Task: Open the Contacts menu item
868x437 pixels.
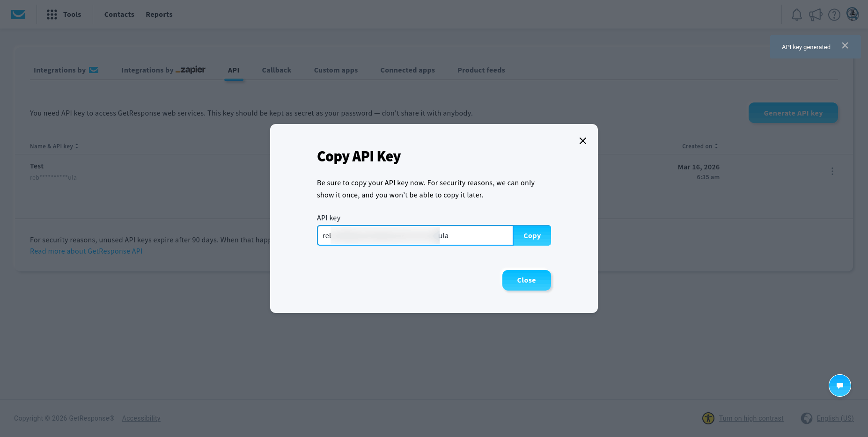Action: tap(119, 15)
